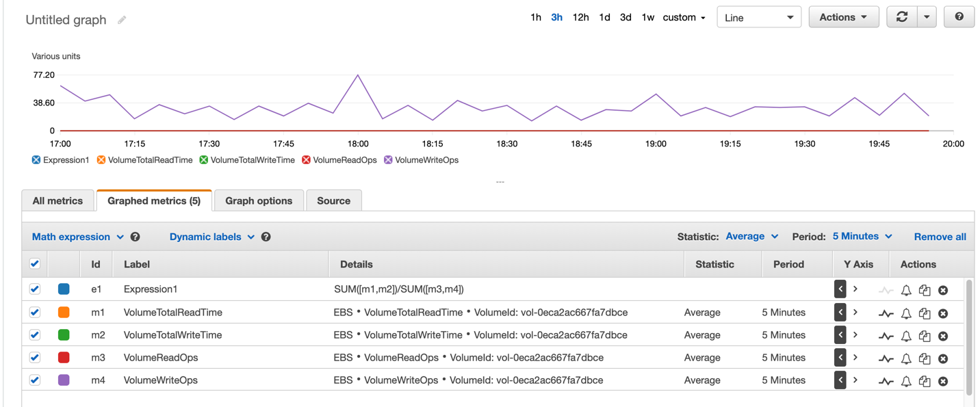
Task: Apply anomaly detection icon on VolumeTotalWriteTime
Action: coord(886,336)
